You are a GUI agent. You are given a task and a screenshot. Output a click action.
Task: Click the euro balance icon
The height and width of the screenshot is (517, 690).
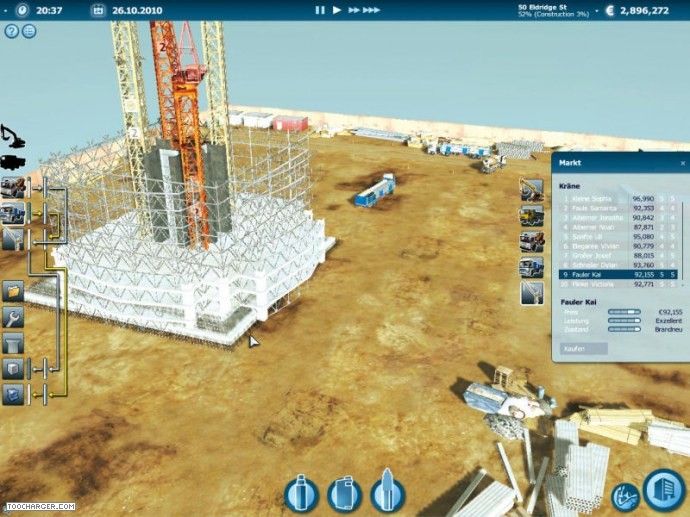[611, 10]
